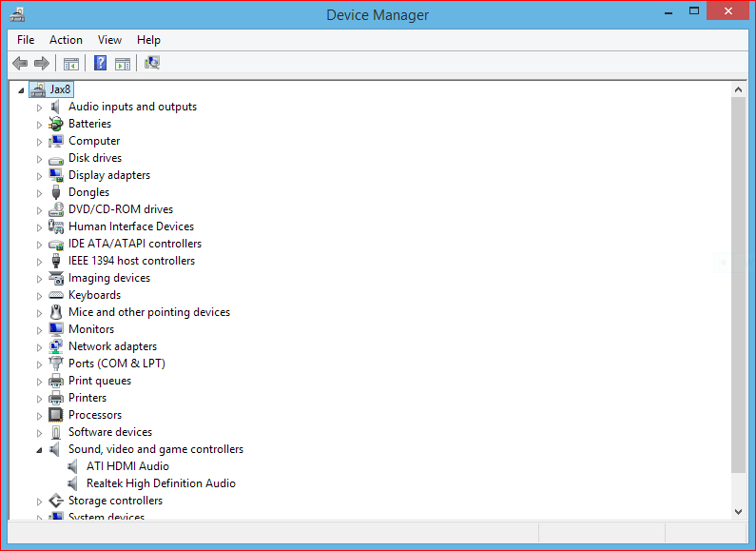Expand the Network adapters arrow

click(40, 347)
